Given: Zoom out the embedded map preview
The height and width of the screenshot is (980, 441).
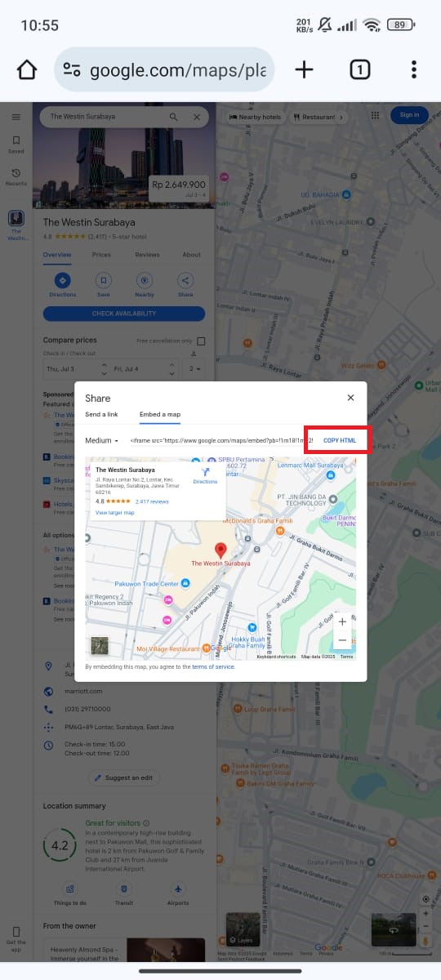Looking at the screenshot, I should point(342,640).
